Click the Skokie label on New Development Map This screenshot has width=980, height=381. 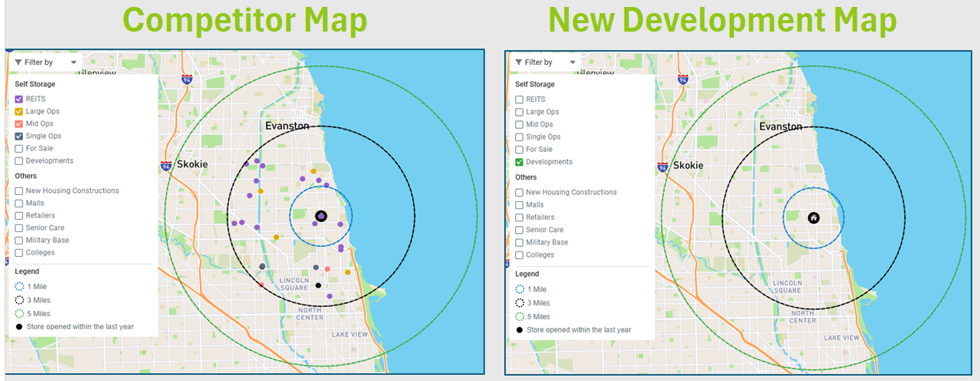click(689, 165)
